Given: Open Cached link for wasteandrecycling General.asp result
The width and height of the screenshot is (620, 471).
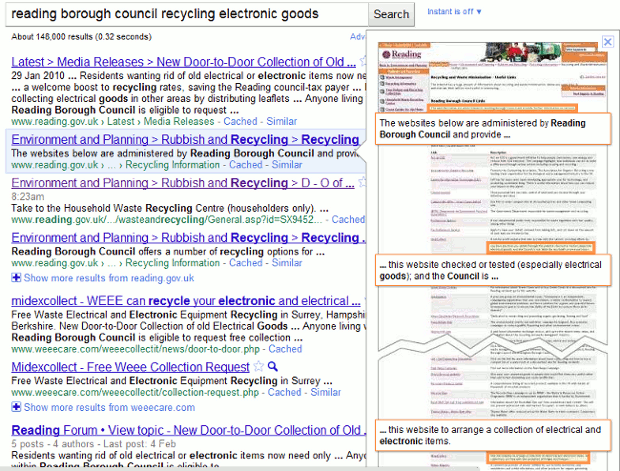Looking at the screenshot, I should (348, 219).
